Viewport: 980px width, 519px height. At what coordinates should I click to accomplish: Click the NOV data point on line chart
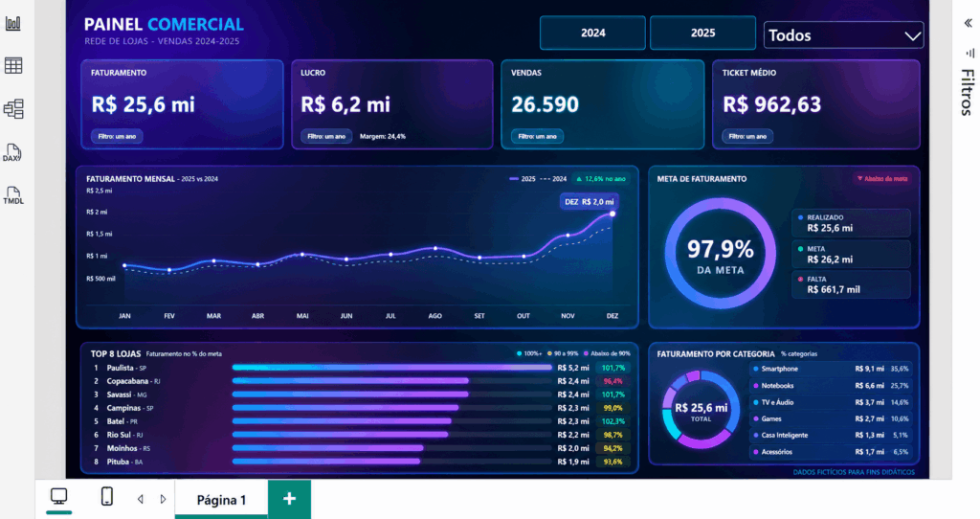click(568, 236)
